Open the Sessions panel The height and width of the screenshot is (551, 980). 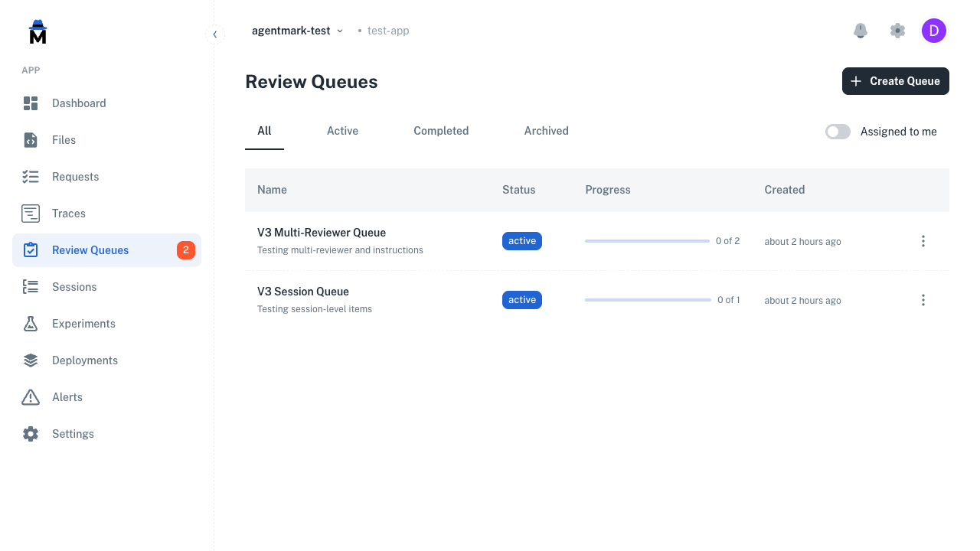(x=74, y=286)
